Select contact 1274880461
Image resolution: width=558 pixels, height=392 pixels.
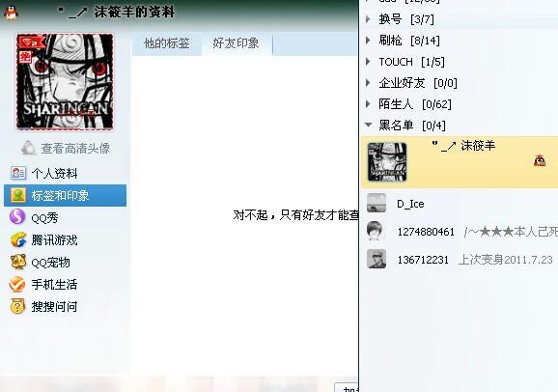click(x=460, y=232)
